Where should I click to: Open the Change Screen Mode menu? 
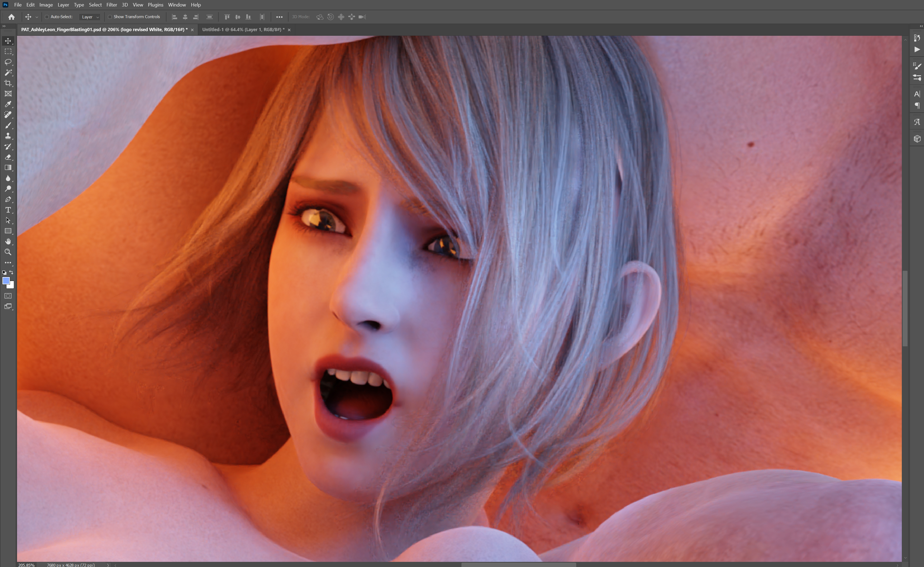point(8,307)
